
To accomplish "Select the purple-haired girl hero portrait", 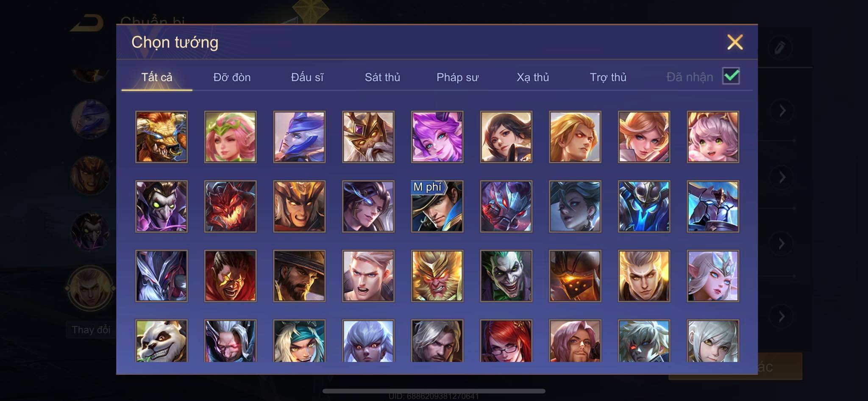I will pyautogui.click(x=437, y=137).
